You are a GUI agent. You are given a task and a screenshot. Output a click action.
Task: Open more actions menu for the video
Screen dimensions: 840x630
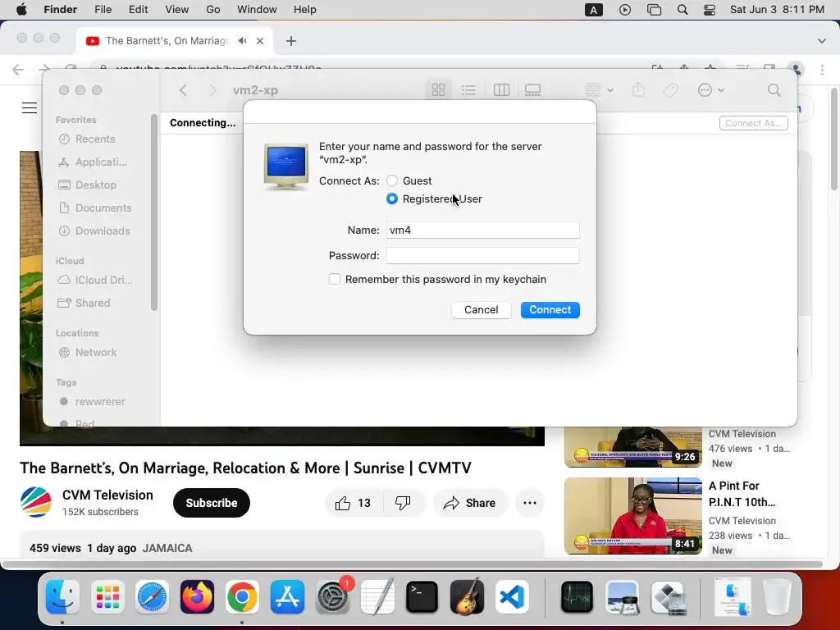click(x=530, y=503)
